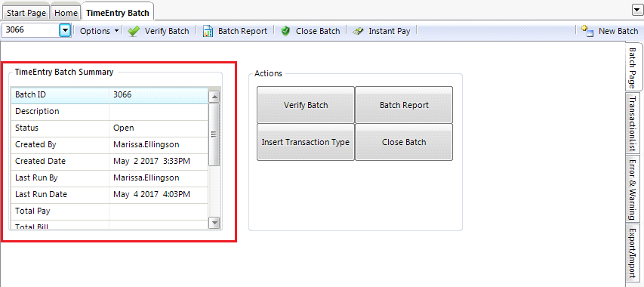Click New Batch text in the toolbar

click(x=618, y=31)
